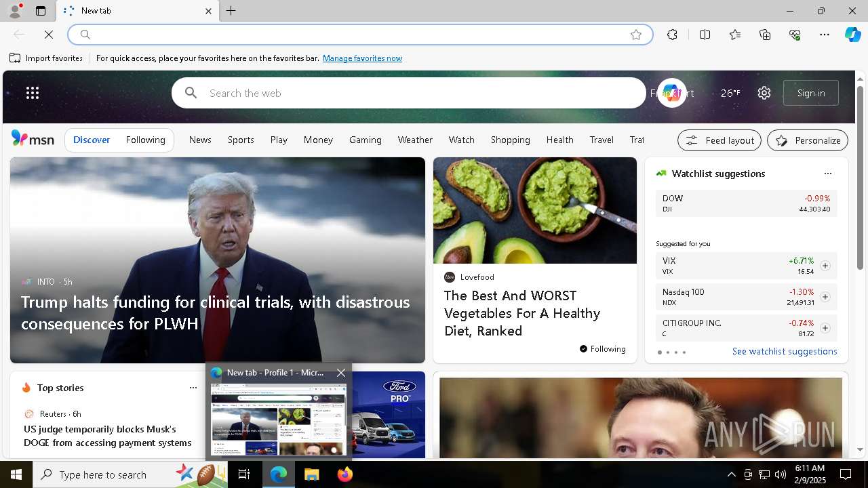Add this page to favorites star
Screen dimensions: 868x488
[x=636, y=35]
